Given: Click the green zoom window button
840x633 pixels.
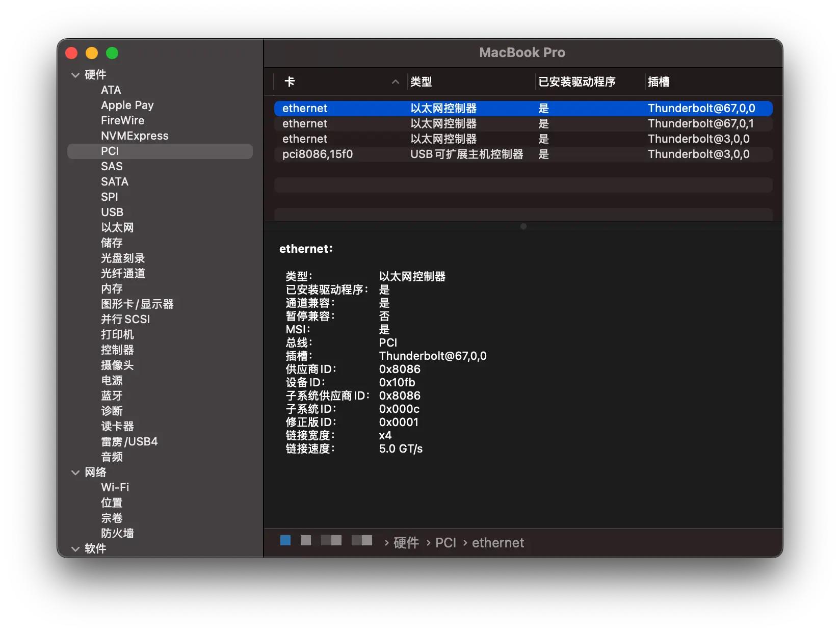Looking at the screenshot, I should pyautogui.click(x=112, y=53).
